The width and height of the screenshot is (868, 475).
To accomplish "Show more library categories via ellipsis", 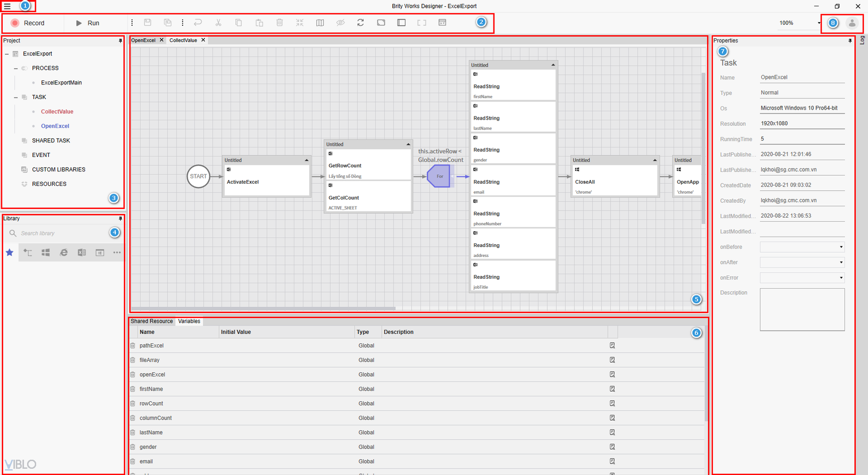I will pyautogui.click(x=117, y=253).
